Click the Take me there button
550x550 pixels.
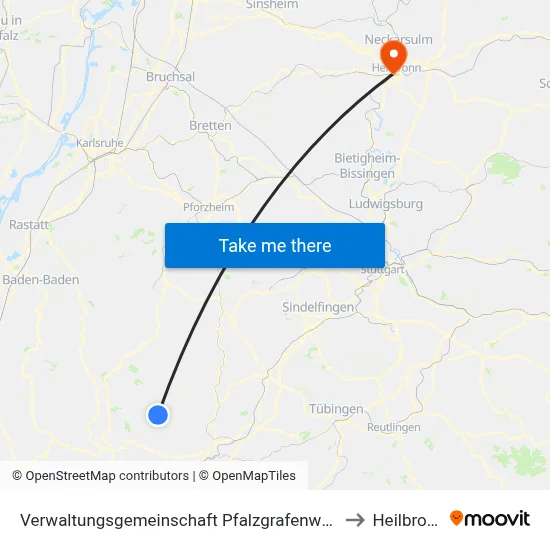point(275,245)
